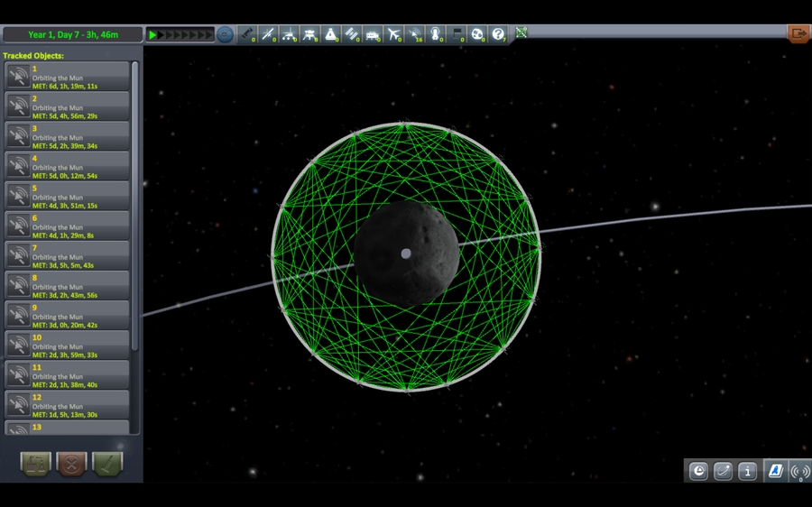Set time warp to normal with green play arrow
The width and height of the screenshot is (812, 507).
coord(152,34)
